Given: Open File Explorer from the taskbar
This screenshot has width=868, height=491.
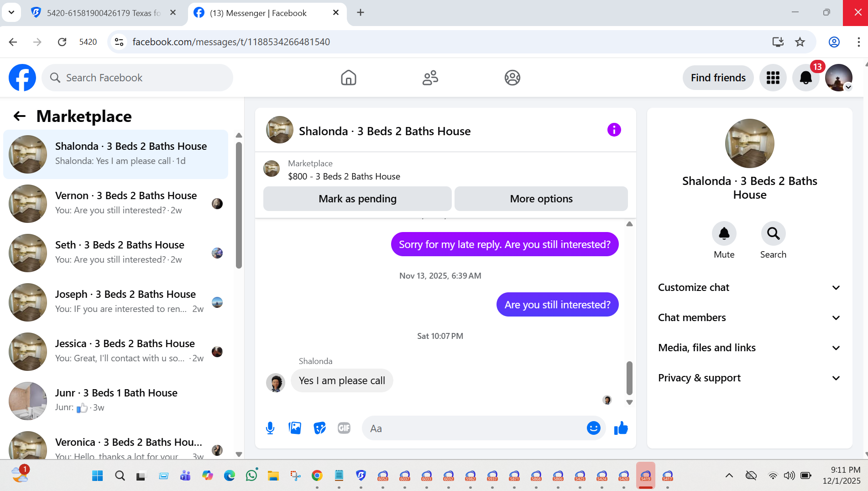Looking at the screenshot, I should click(273, 475).
